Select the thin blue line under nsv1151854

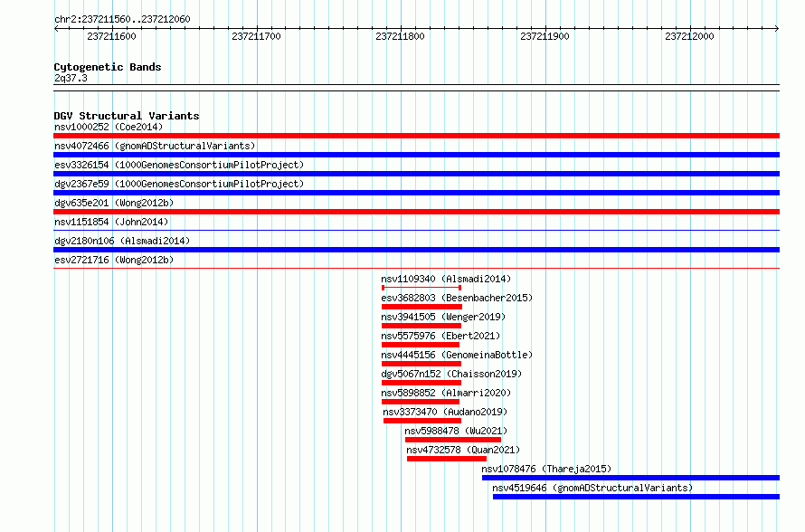click(x=416, y=231)
